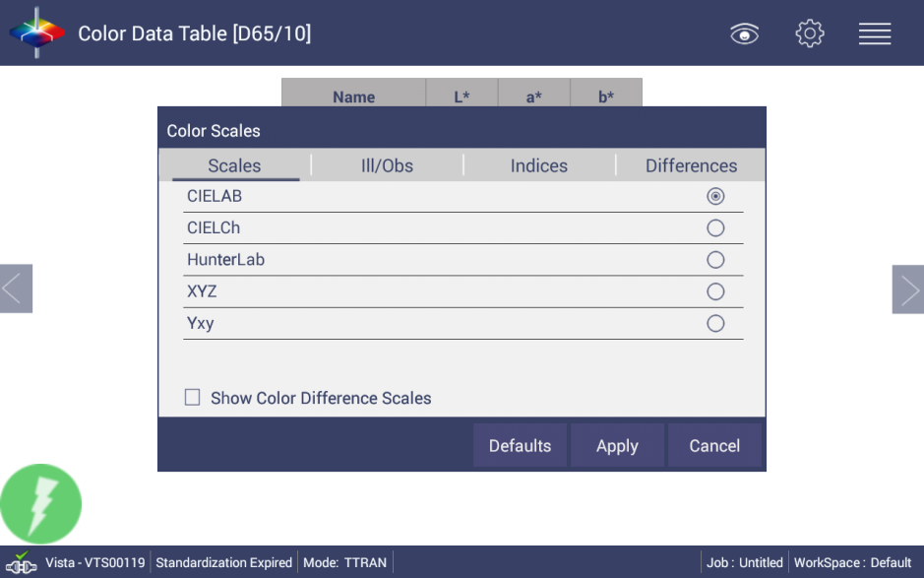Click the right arrow navigation panel
Viewport: 924px width, 578px height.
click(907, 289)
